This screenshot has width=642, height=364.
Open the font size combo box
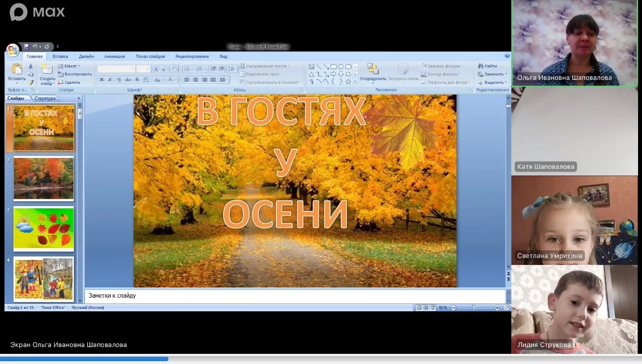(143, 69)
